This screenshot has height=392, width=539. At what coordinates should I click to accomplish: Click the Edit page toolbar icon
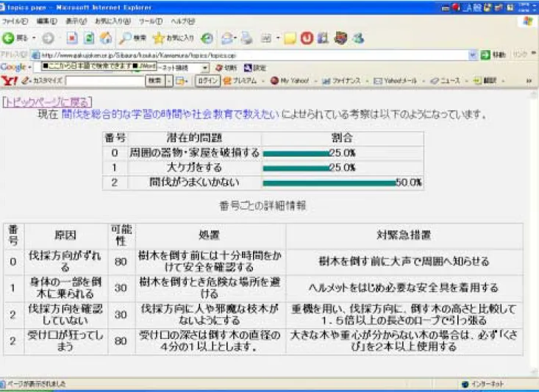coord(266,38)
